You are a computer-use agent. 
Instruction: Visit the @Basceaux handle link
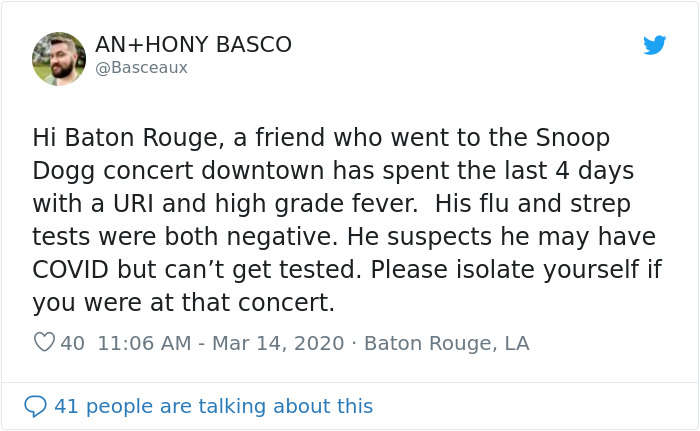pyautogui.click(x=141, y=68)
